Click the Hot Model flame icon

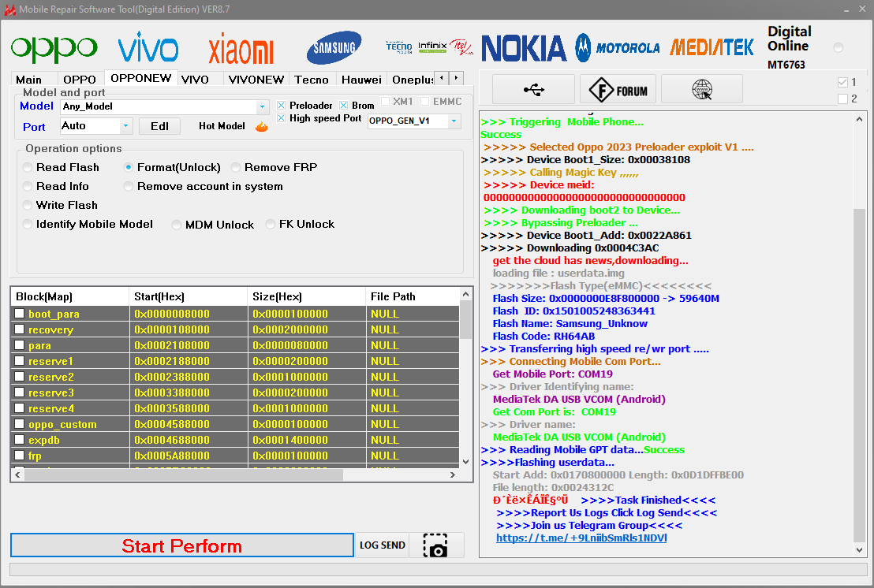pos(261,126)
